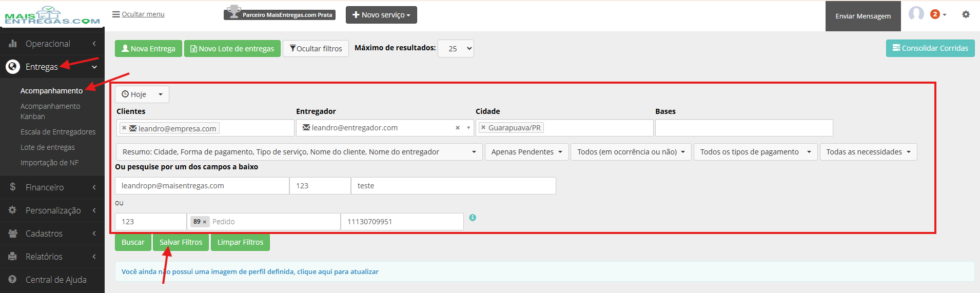Click the MaisEntregas.com logo
This screenshot has width=980, height=293.
click(x=52, y=15)
